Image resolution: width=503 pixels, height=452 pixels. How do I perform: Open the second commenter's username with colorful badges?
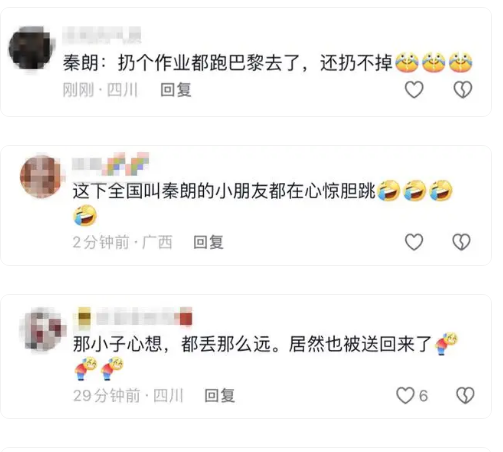pos(110,164)
